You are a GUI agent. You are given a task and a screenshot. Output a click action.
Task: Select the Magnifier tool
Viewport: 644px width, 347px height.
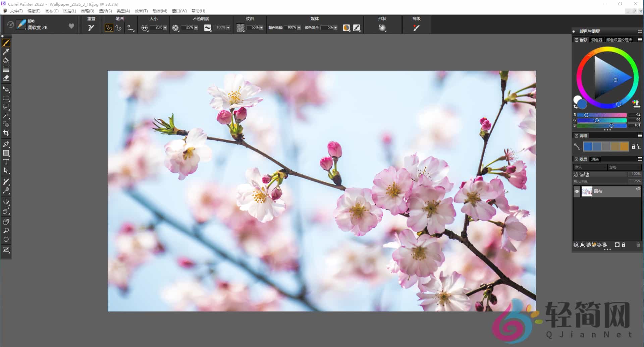6,231
